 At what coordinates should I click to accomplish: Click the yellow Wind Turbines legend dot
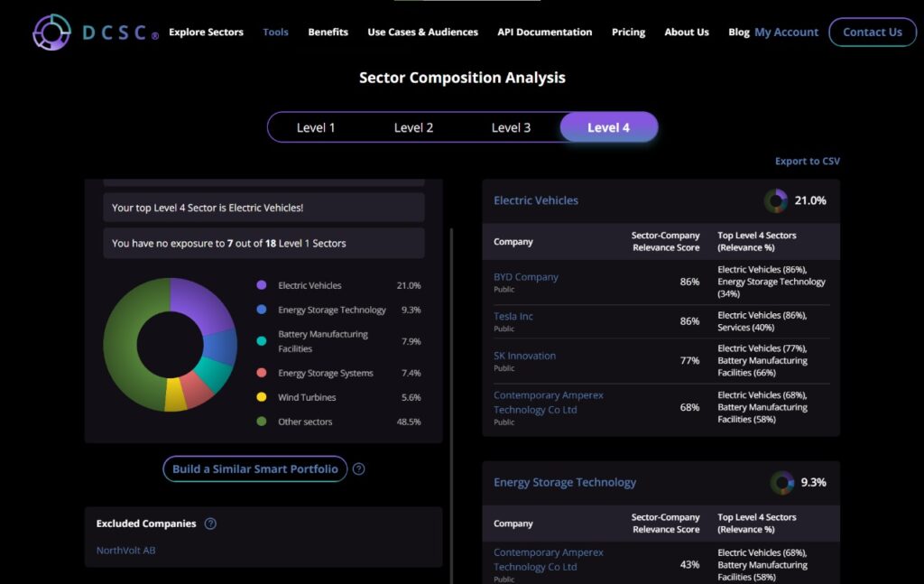click(x=262, y=397)
